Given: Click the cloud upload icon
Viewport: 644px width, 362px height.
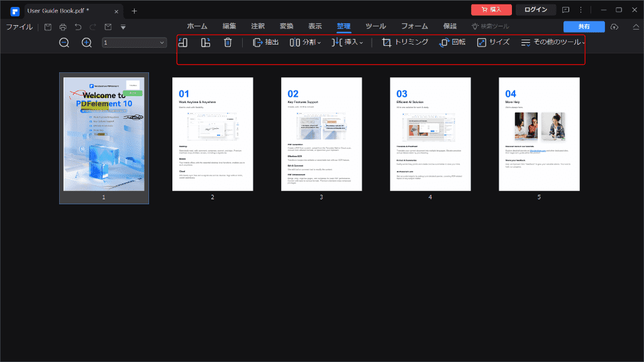Looking at the screenshot, I should tap(614, 27).
